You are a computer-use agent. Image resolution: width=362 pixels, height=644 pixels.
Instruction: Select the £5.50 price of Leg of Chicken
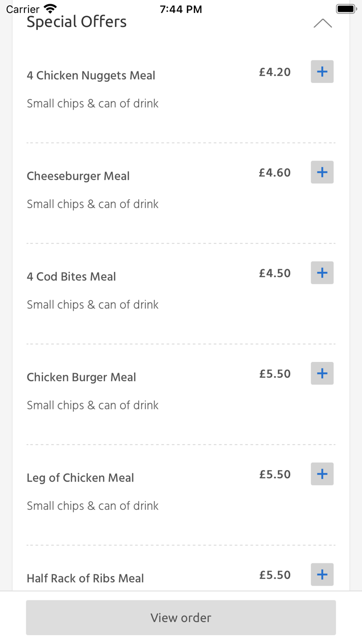[x=275, y=474]
